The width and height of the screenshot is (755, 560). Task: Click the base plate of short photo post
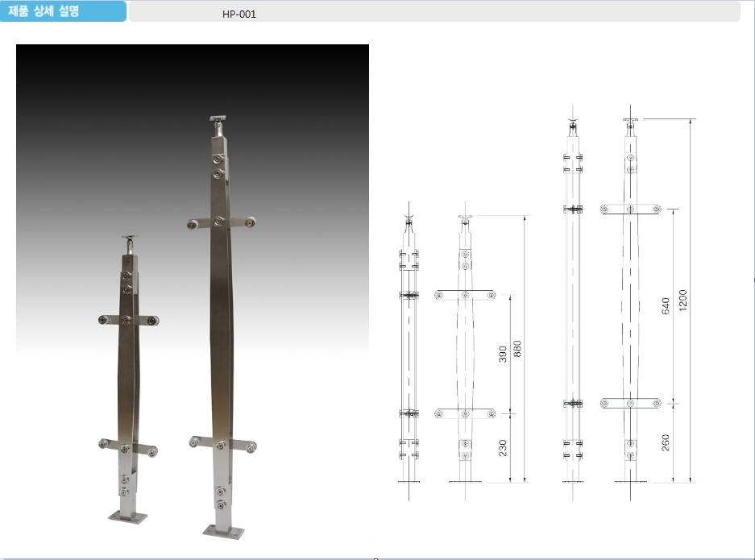coord(129,515)
